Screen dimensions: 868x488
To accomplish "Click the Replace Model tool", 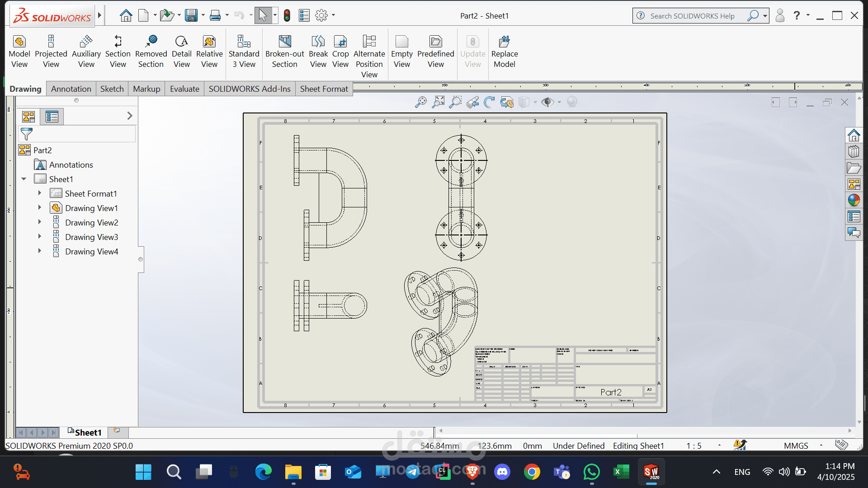I will pos(505,52).
